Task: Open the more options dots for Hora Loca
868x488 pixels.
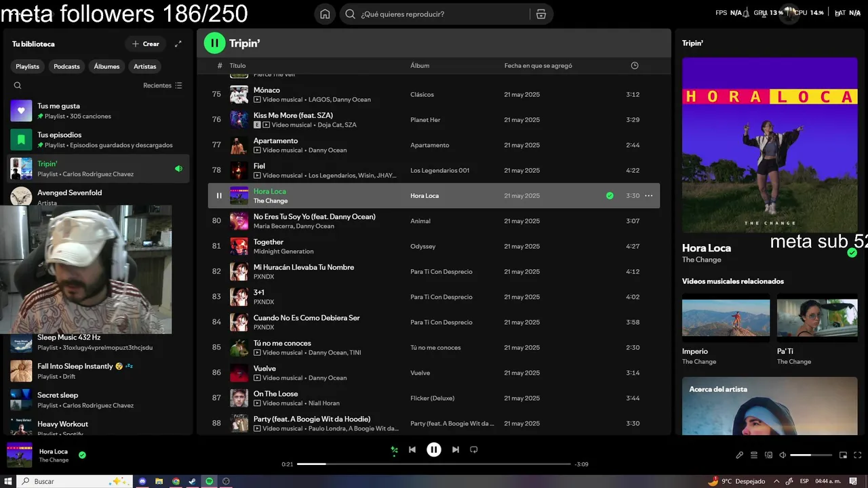Action: click(648, 196)
